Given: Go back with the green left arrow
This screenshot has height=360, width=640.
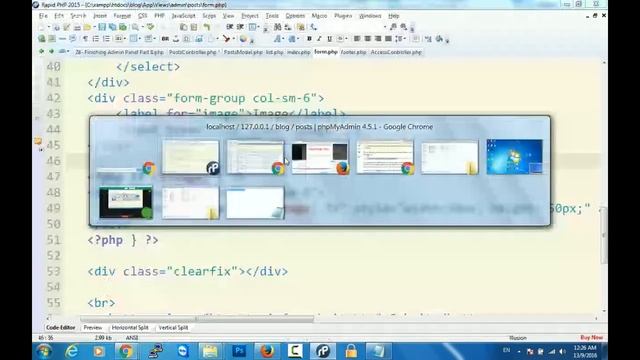Looking at the screenshot, I should click(x=41, y=52).
